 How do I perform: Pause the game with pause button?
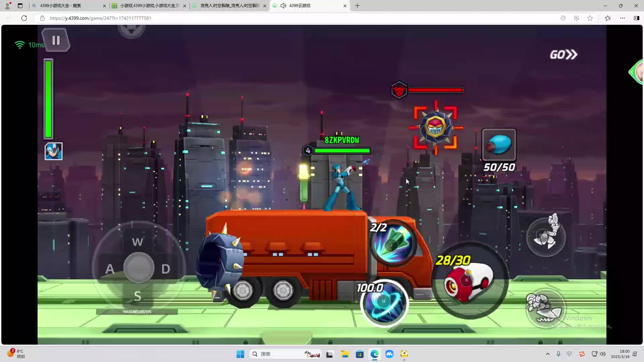point(56,40)
